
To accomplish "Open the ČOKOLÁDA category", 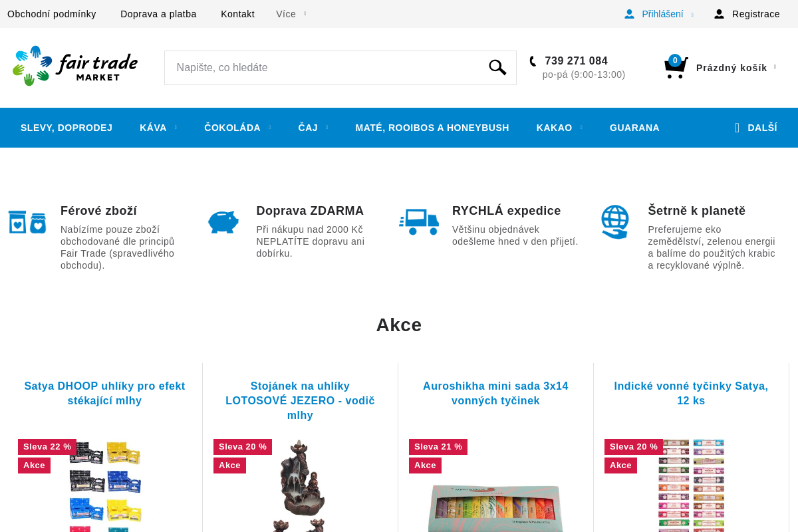I will (232, 128).
